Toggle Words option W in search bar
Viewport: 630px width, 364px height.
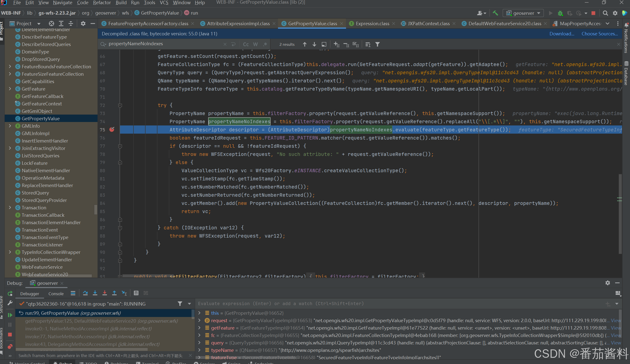point(255,44)
